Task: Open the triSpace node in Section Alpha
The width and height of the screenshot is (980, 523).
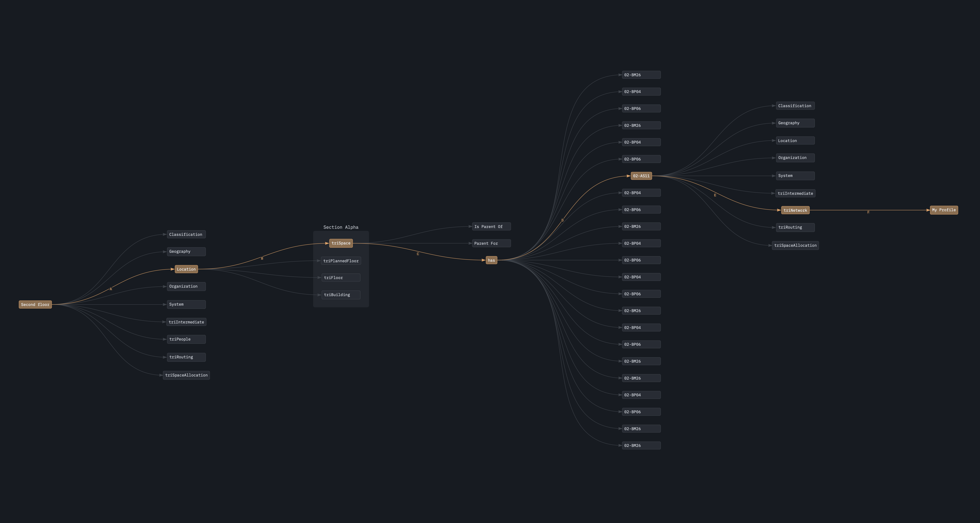Action: (341, 243)
